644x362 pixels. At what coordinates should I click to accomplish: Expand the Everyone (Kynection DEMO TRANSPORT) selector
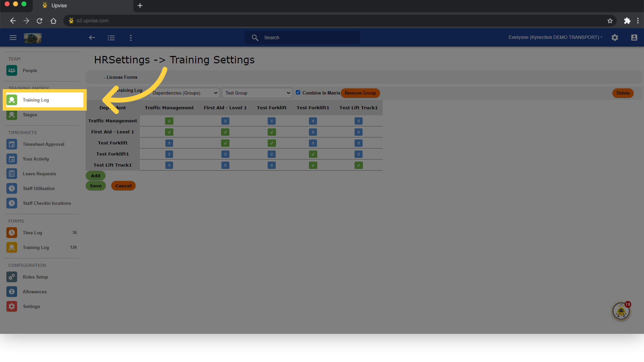555,37
